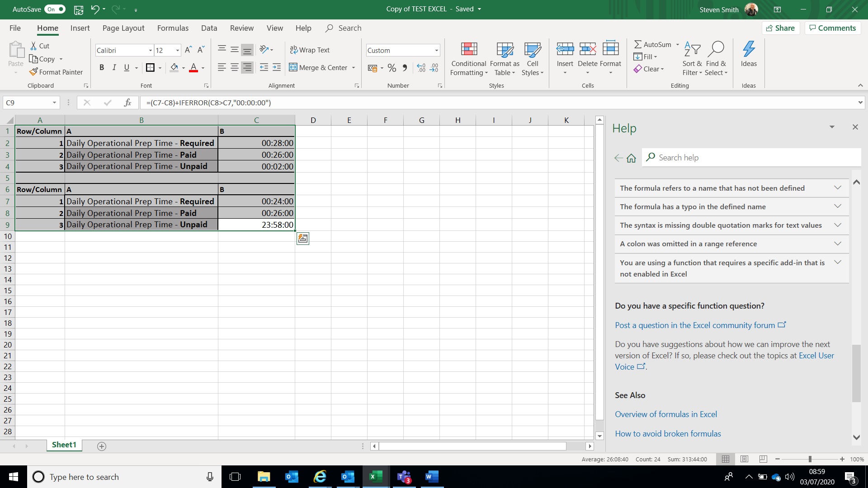Click the Home ribbon tab
Viewport: 868px width, 488px height.
tap(47, 28)
